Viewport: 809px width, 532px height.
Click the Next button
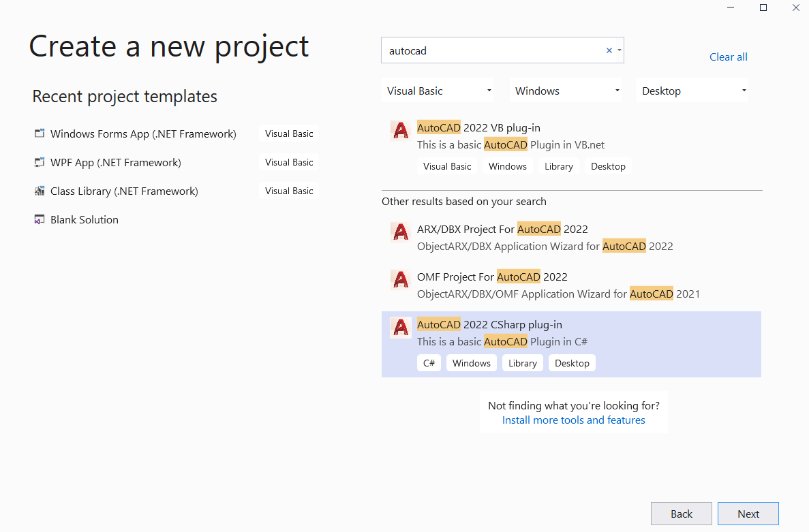(748, 514)
